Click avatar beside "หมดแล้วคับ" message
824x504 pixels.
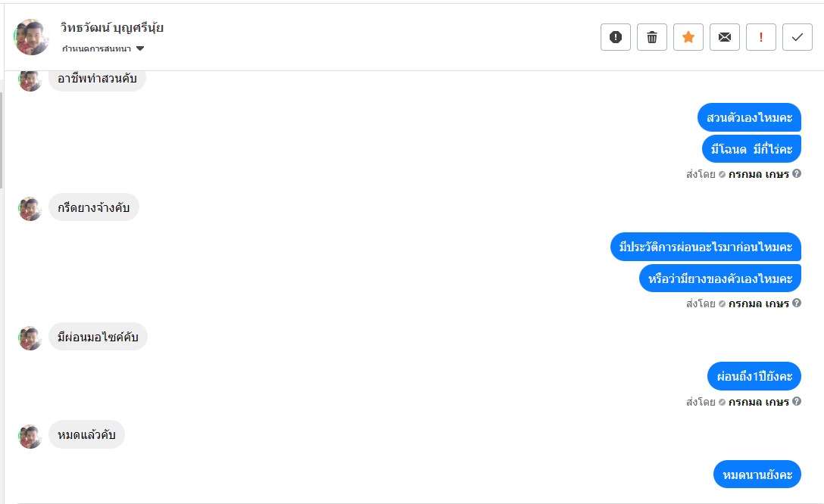point(30,436)
